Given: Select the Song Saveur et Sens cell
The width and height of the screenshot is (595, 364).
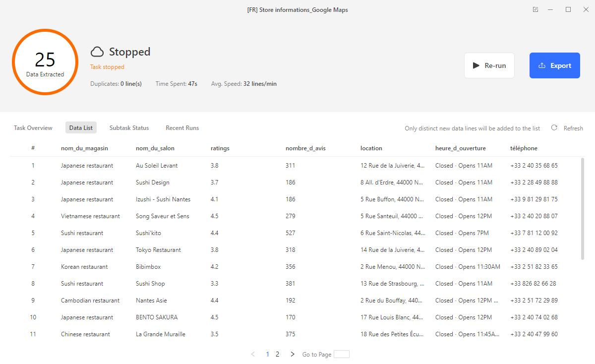Looking at the screenshot, I should [x=163, y=216].
